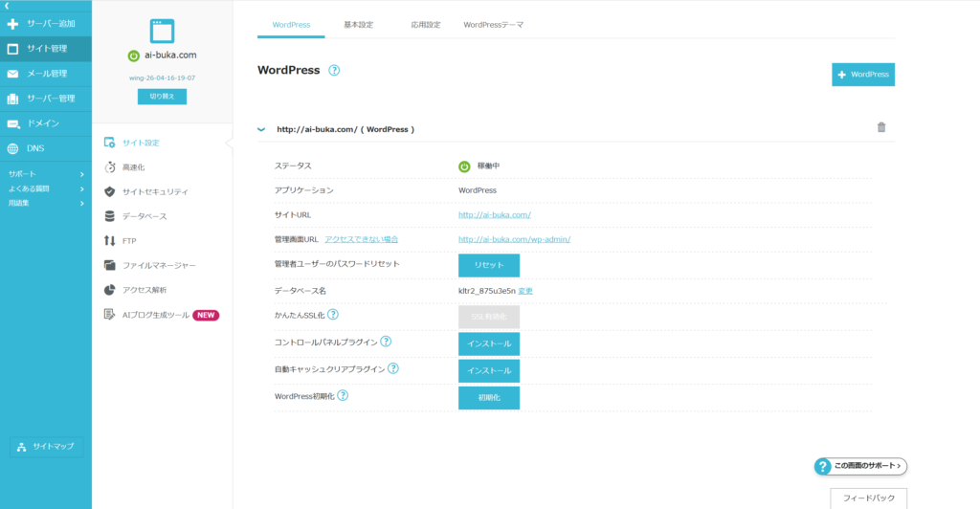This screenshot has height=509, width=980.
Task: Click the データベース icon
Action: click(109, 216)
